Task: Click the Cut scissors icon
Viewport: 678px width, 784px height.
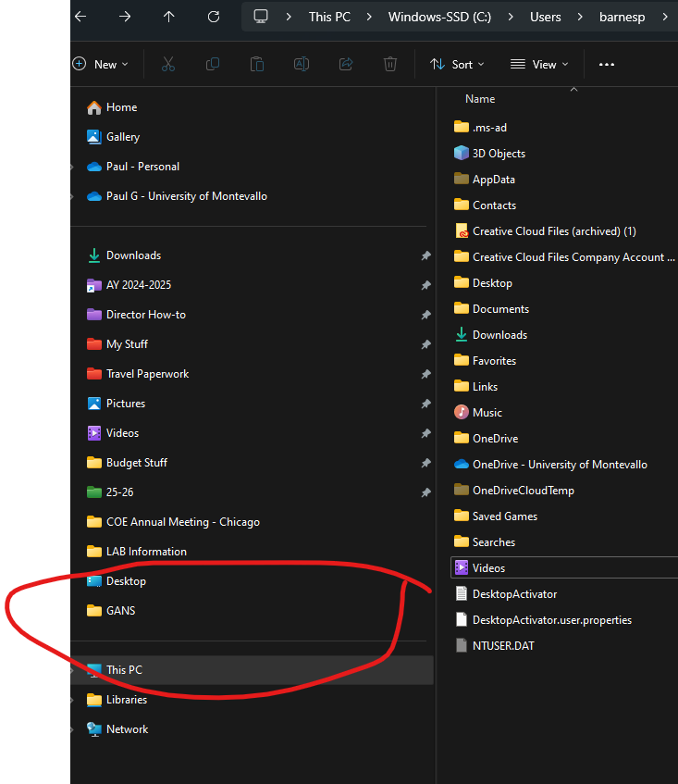Action: 168,64
